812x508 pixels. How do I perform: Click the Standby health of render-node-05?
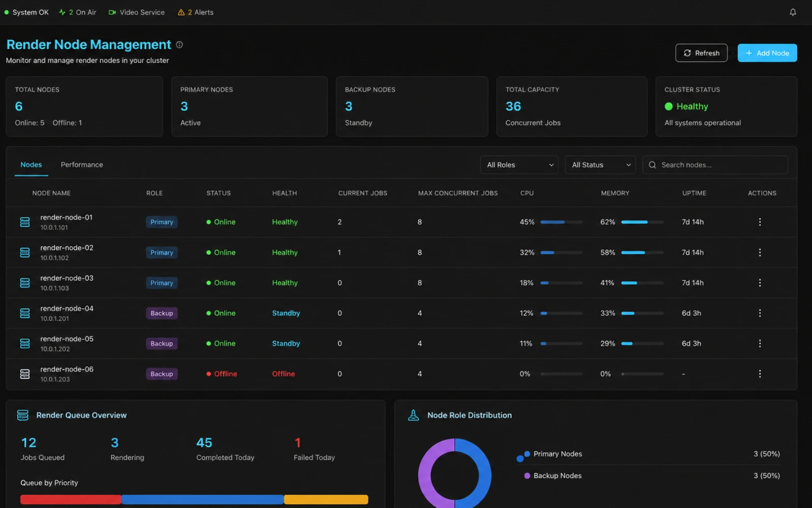pos(286,343)
